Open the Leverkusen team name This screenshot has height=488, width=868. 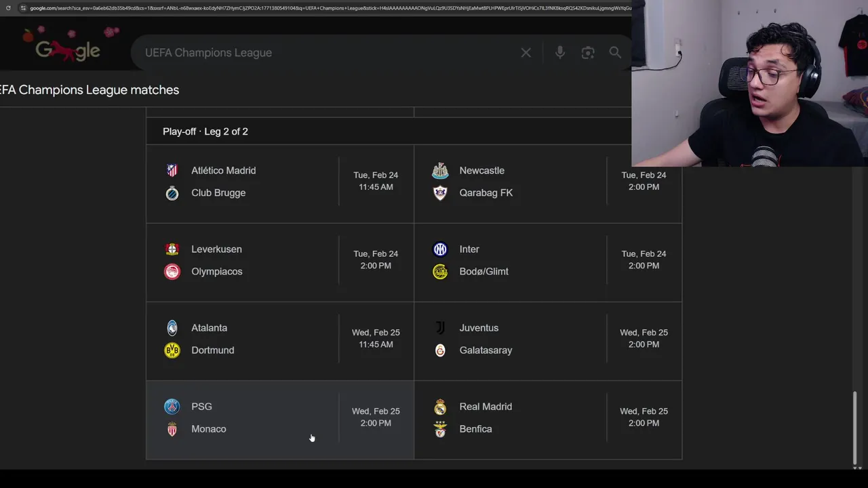point(216,249)
